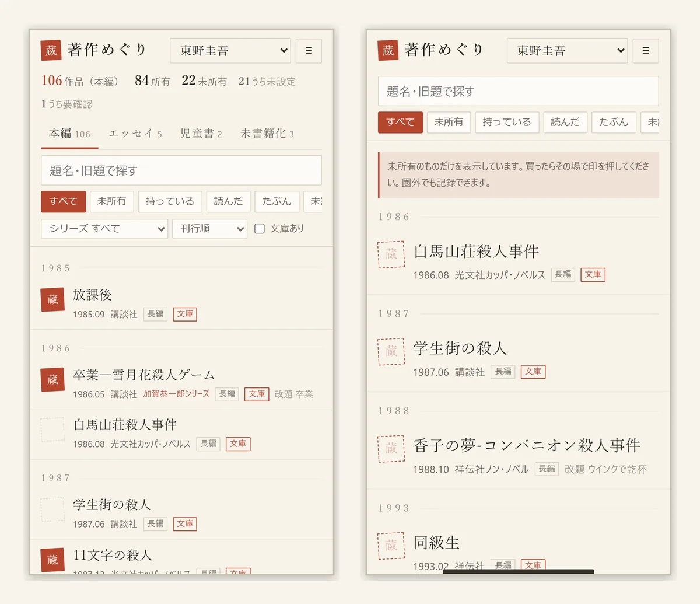Open the 11文字の殺人 title
The width and height of the screenshot is (700, 604).
(x=113, y=555)
